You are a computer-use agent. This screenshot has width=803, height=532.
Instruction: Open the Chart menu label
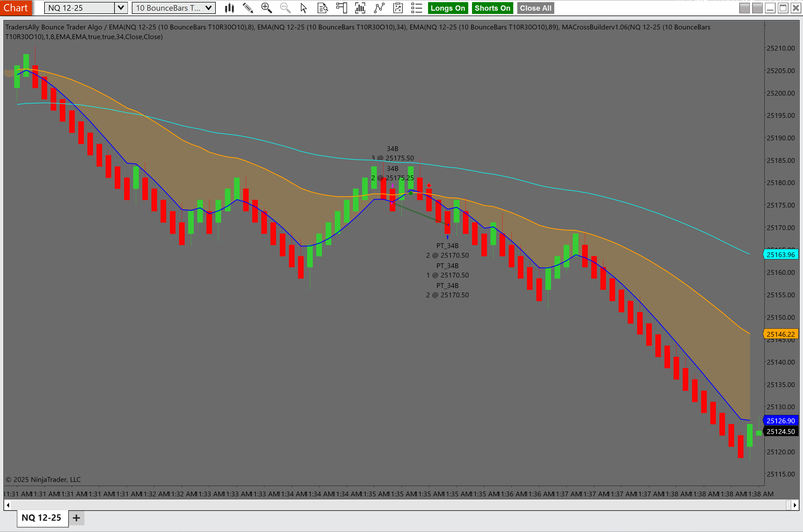click(16, 8)
